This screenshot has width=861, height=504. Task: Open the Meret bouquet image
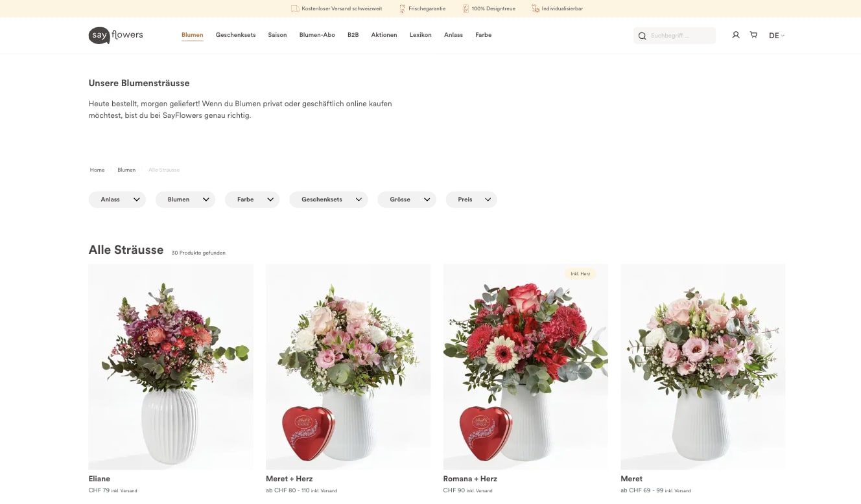tap(703, 367)
